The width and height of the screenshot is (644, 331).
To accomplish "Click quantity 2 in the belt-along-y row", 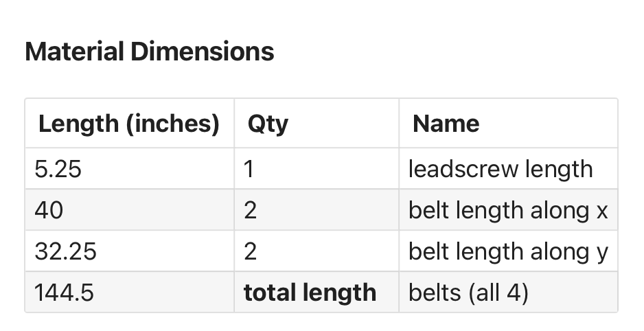I will 250,251.
